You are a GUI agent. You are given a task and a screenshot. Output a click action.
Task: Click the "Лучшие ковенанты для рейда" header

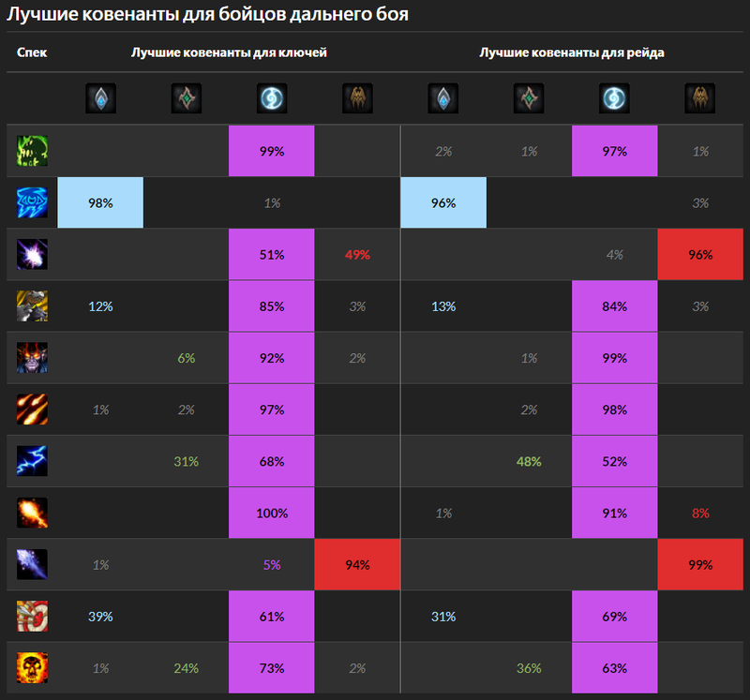572,53
